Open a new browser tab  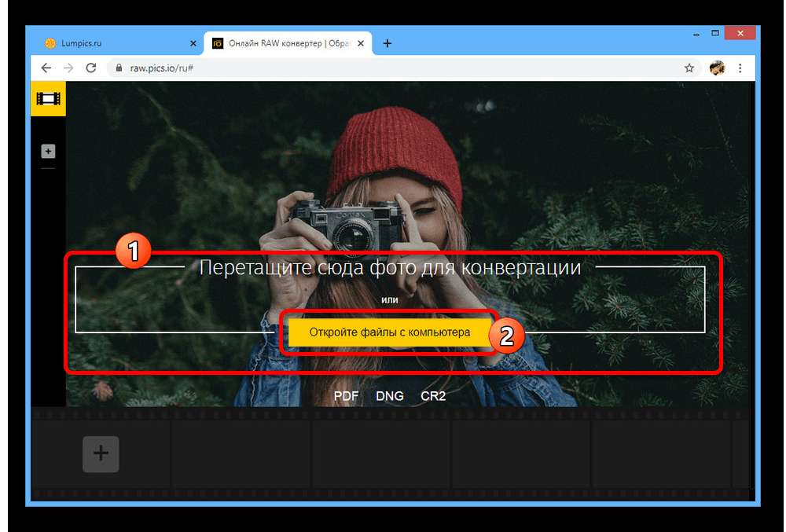click(x=387, y=43)
